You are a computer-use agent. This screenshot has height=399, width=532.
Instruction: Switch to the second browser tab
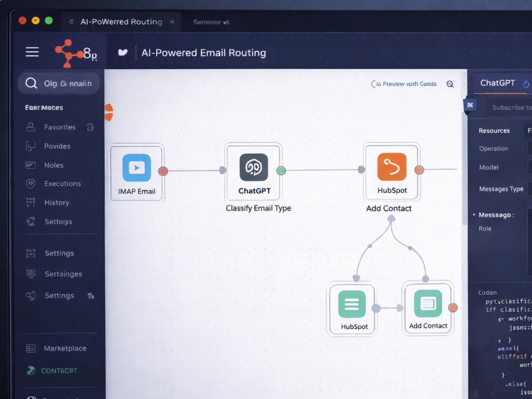[211, 22]
